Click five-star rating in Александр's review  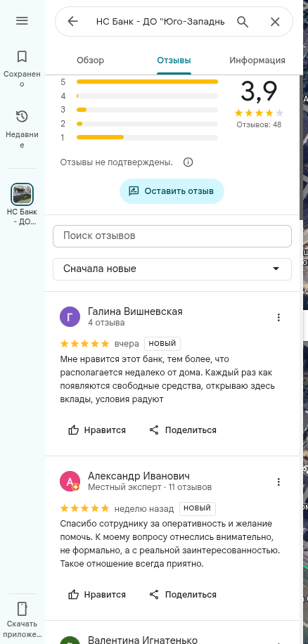pyautogui.click(x=84, y=508)
